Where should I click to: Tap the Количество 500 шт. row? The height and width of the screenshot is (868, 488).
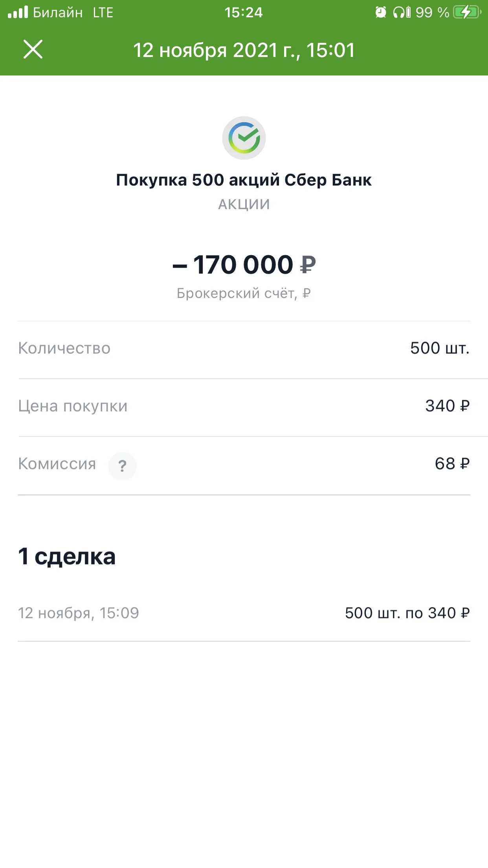click(244, 348)
